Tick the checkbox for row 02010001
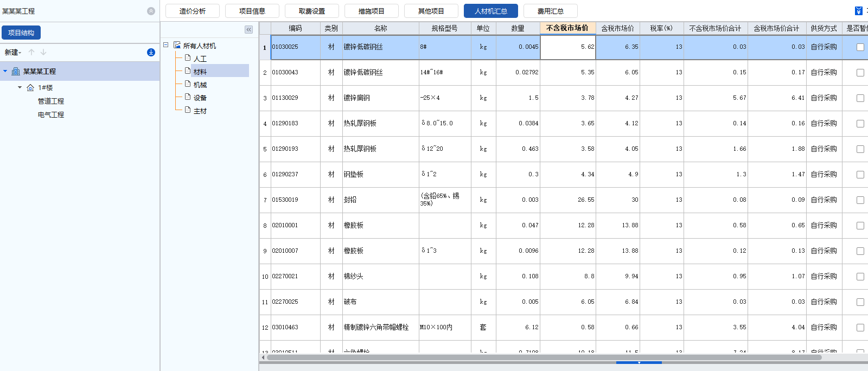This screenshot has width=868, height=371. (x=860, y=226)
